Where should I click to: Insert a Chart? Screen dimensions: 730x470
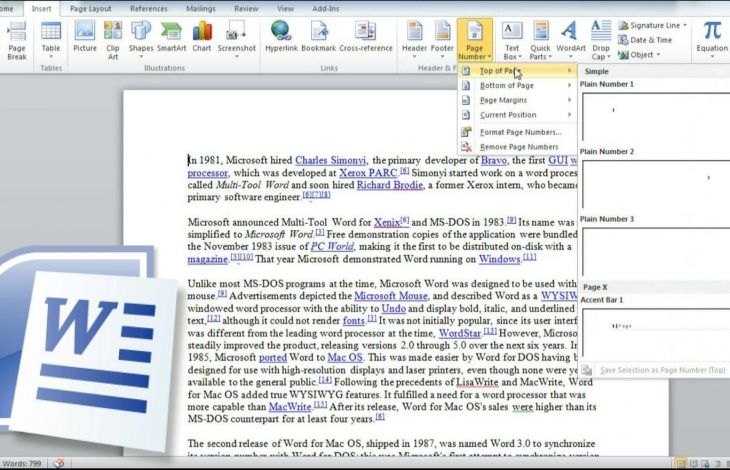(x=202, y=37)
